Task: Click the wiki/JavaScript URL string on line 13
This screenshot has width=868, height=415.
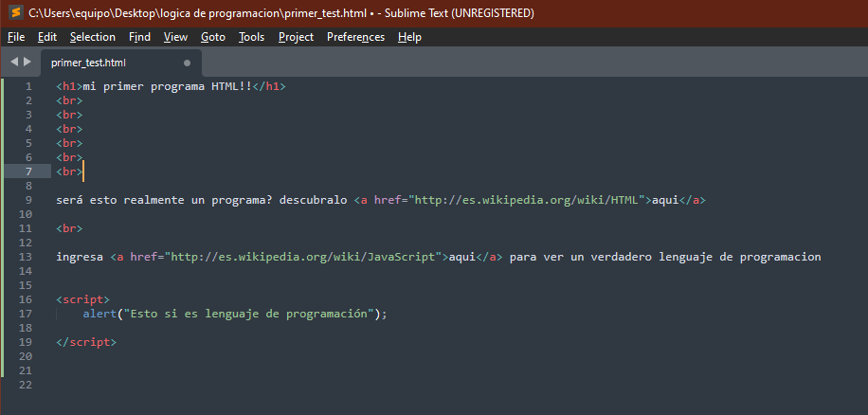Action: pyautogui.click(x=303, y=257)
